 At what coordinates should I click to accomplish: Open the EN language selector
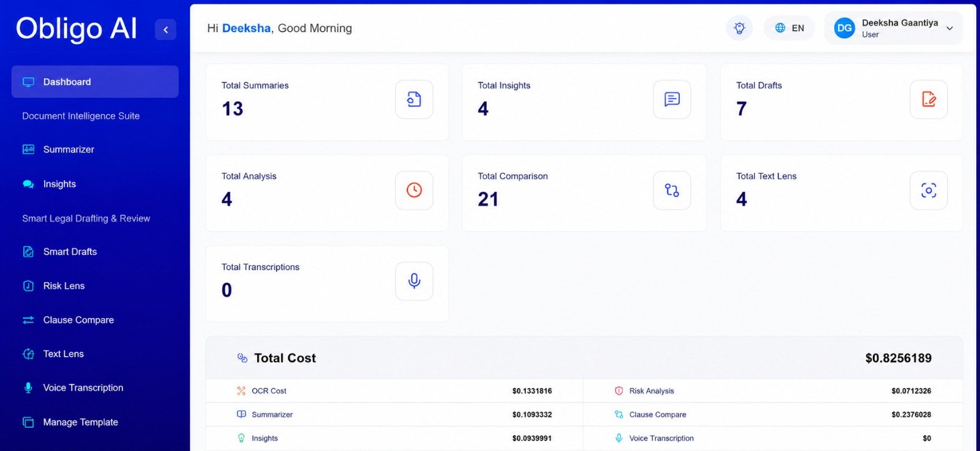pyautogui.click(x=789, y=28)
